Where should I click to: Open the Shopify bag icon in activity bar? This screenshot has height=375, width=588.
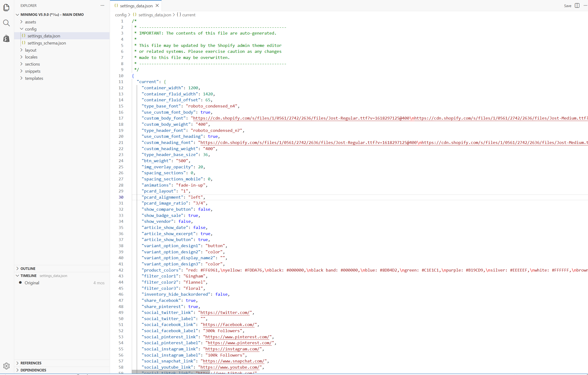tap(7, 38)
